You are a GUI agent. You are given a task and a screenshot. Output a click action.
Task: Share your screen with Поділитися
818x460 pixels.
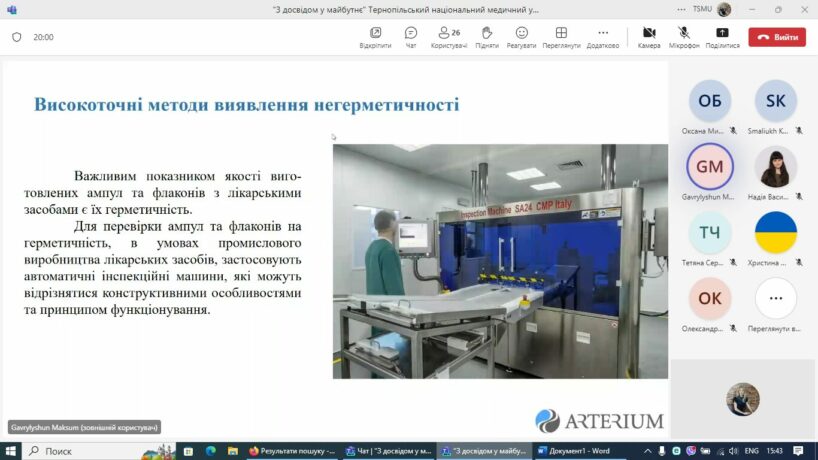[722, 37]
